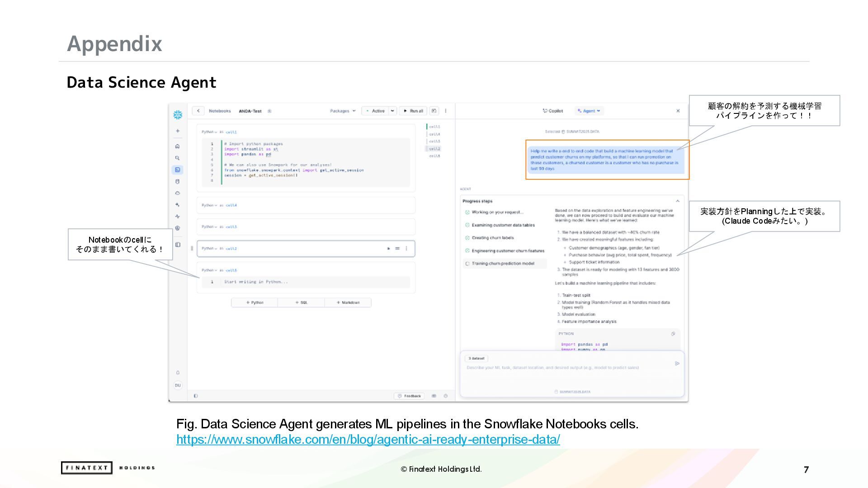Close the Agent side panel
This screenshot has width=868, height=488.
678,111
